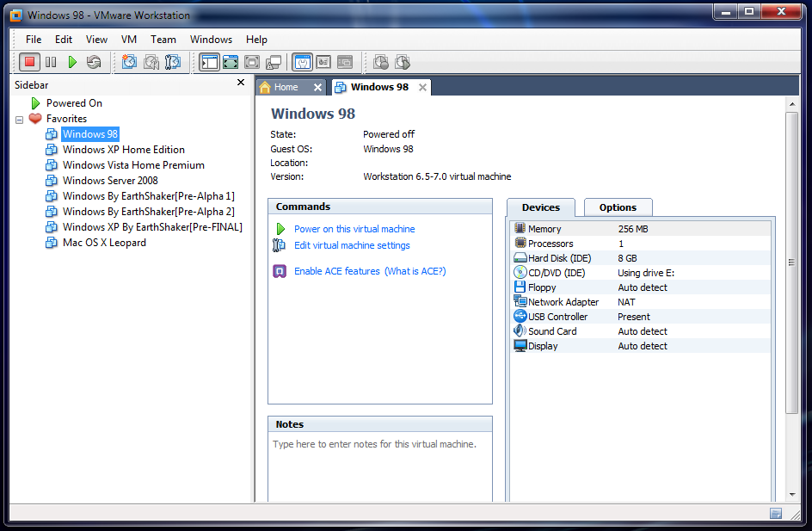Click the Revert to snapshot toolbar icon
Screen dimensions: 812x531
[151, 62]
